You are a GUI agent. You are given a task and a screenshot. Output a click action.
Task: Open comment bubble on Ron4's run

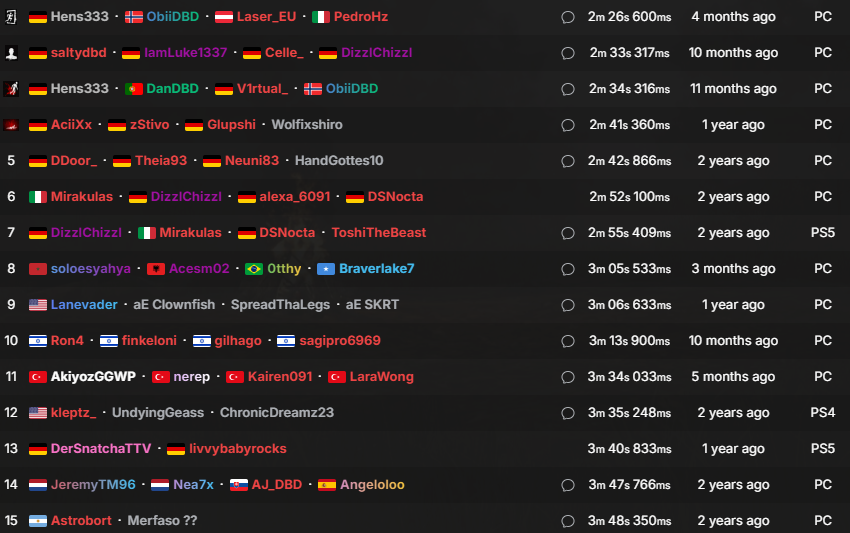click(568, 341)
